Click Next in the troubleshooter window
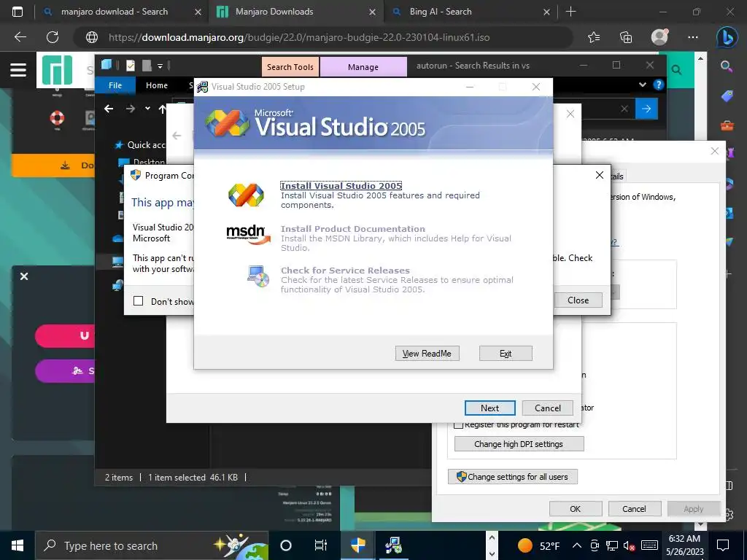Image resolution: width=747 pixels, height=560 pixels. point(489,408)
